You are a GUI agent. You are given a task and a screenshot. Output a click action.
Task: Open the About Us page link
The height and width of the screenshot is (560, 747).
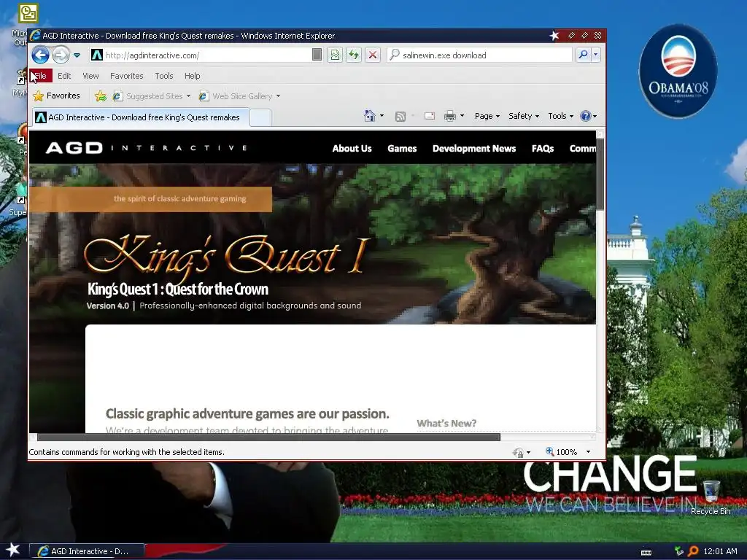coord(352,149)
